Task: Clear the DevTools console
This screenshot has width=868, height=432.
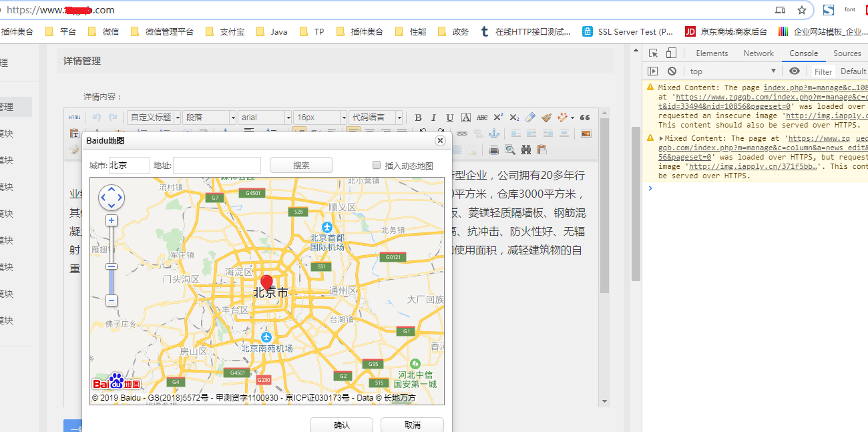Action: pyautogui.click(x=672, y=71)
